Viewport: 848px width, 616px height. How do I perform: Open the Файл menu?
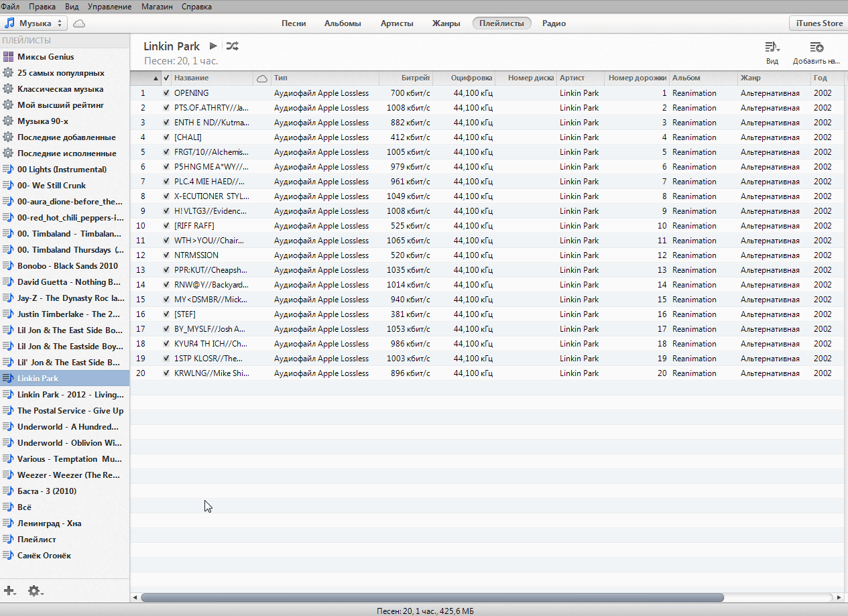pyautogui.click(x=11, y=7)
